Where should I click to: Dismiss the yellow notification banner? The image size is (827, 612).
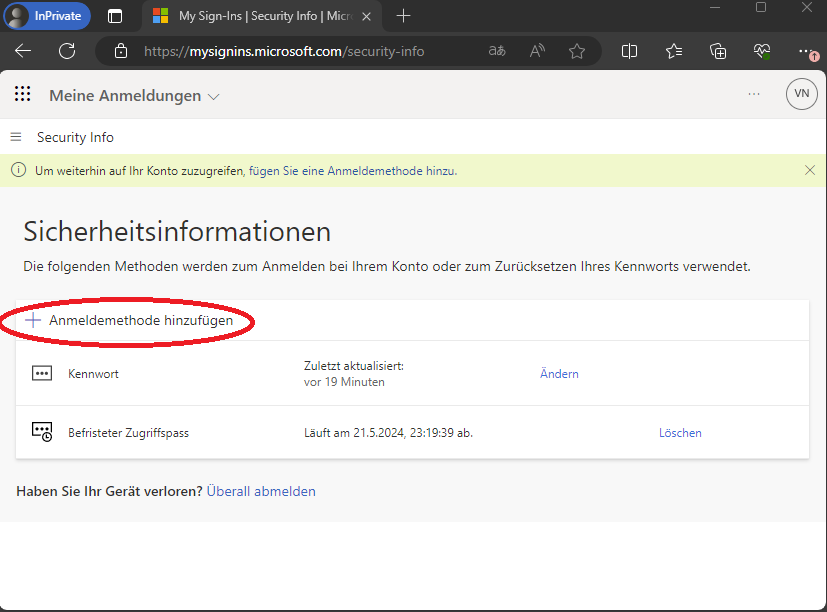[x=810, y=170]
